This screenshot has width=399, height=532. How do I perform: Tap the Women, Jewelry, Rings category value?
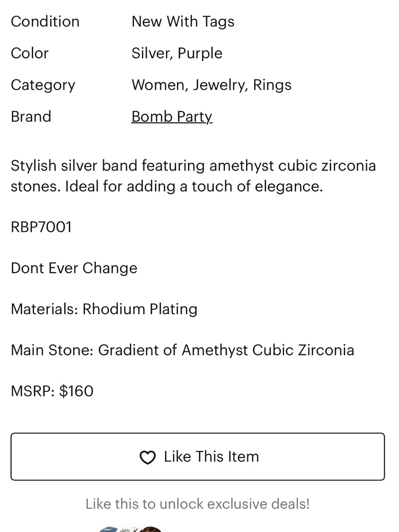211,85
